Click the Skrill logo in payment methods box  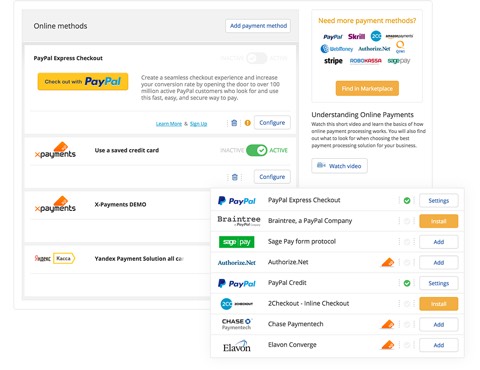(356, 36)
